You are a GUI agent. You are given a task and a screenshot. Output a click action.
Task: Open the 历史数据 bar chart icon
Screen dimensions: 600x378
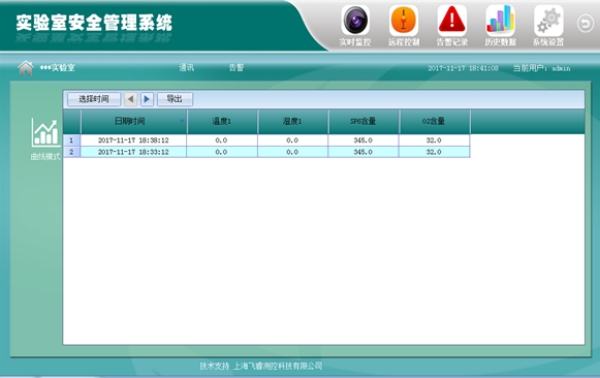(x=500, y=21)
